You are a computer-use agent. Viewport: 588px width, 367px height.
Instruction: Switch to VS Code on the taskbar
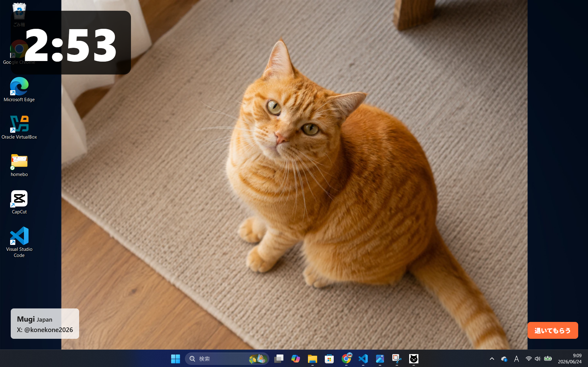(x=363, y=359)
